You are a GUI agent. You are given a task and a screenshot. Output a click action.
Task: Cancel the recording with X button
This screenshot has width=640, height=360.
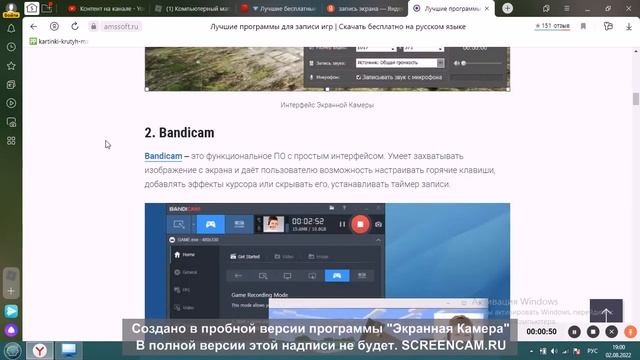611,332
